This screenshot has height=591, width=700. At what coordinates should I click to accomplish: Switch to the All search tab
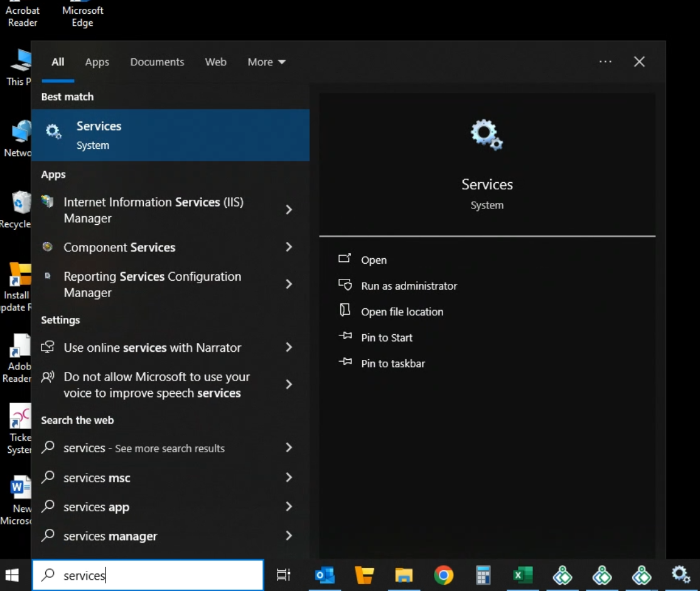click(x=58, y=62)
